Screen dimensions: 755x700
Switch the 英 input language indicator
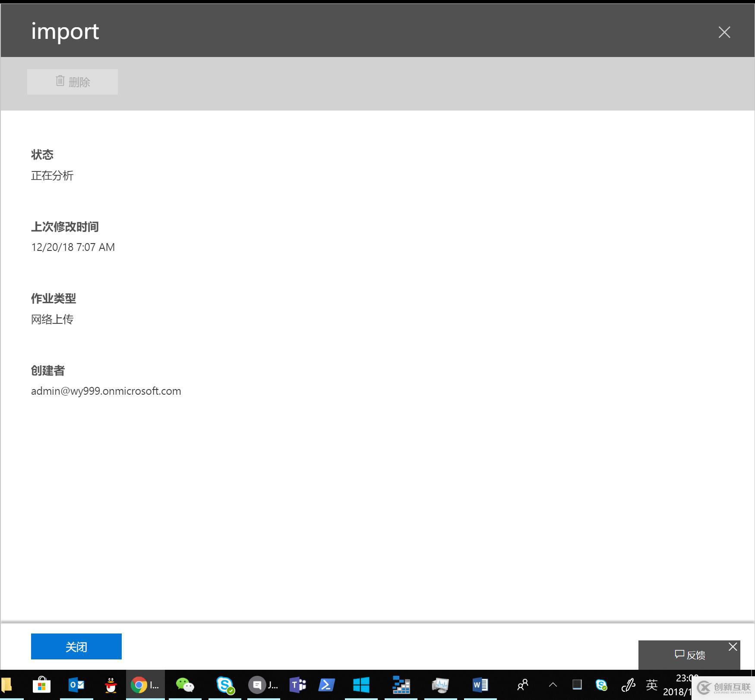(652, 685)
